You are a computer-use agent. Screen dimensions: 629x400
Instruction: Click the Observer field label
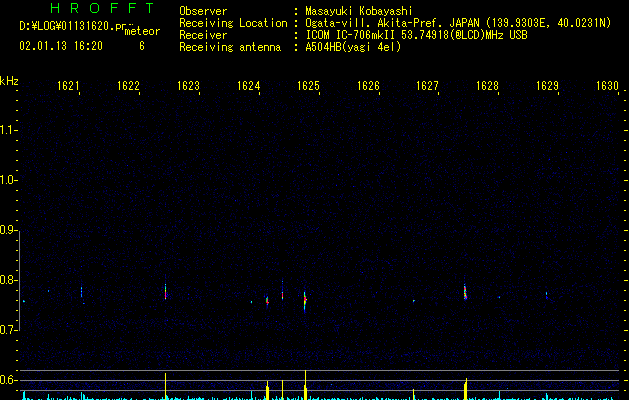tap(203, 11)
